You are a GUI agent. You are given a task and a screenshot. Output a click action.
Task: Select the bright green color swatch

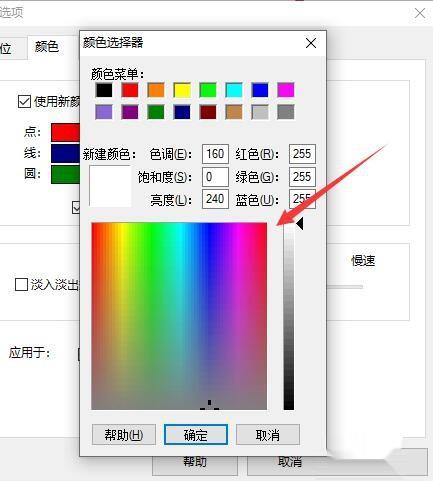pyautogui.click(x=208, y=90)
